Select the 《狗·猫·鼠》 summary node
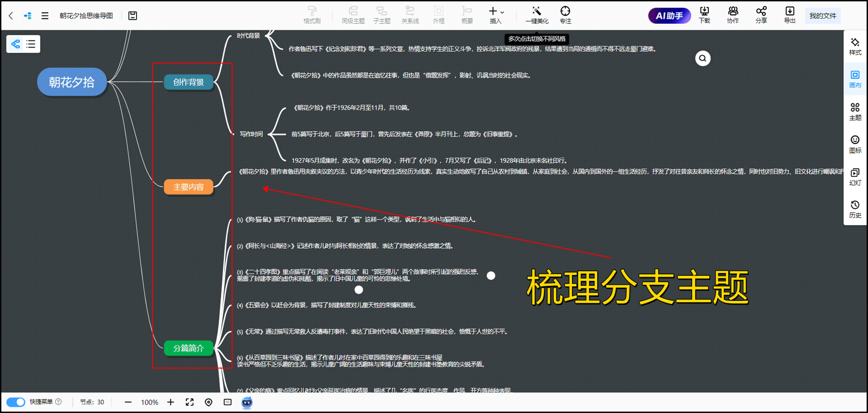868x413 pixels. click(x=356, y=220)
